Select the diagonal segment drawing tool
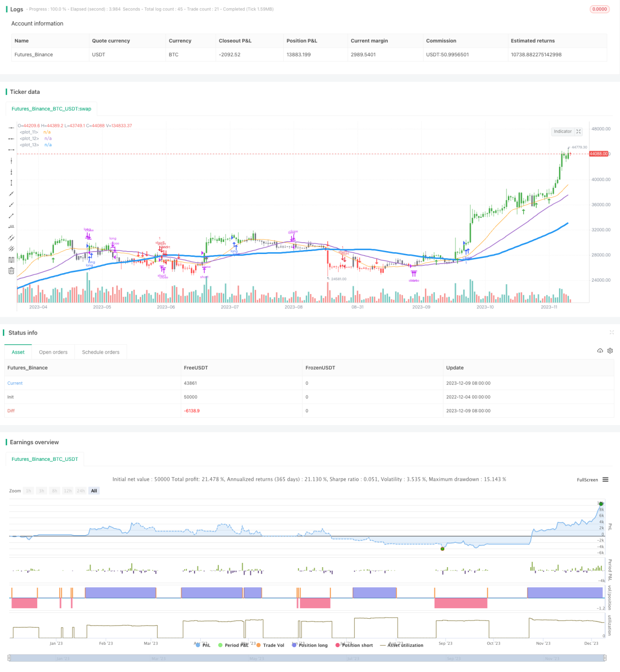The width and height of the screenshot is (620, 672). (11, 215)
